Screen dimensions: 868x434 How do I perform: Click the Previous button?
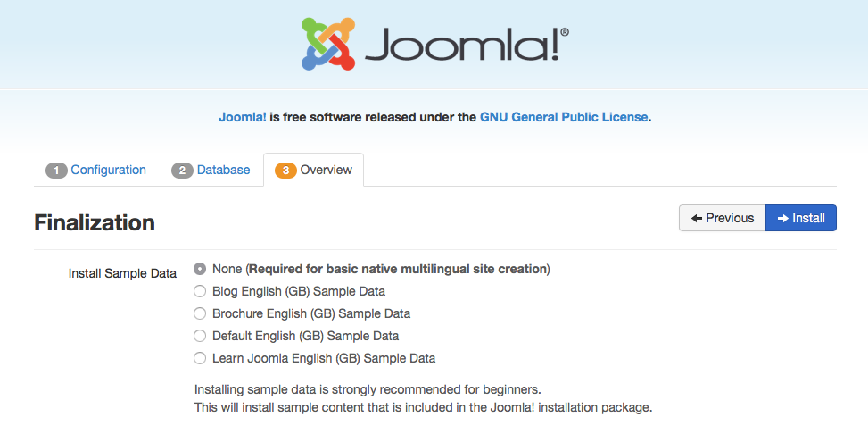point(723,218)
